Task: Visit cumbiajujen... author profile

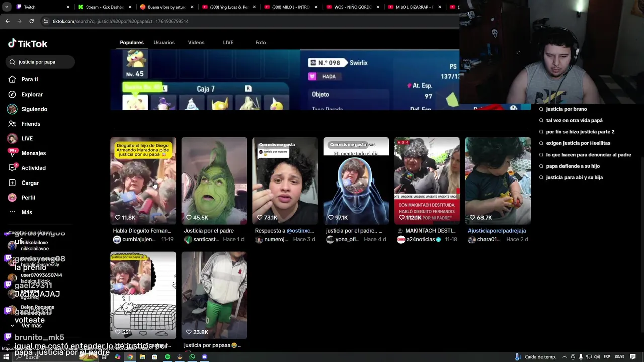Action: [x=134, y=240]
